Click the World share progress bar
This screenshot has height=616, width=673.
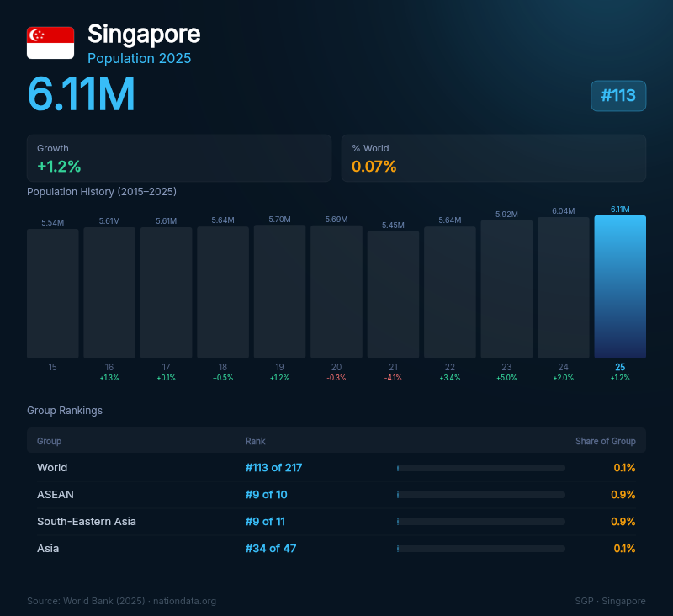tap(481, 468)
